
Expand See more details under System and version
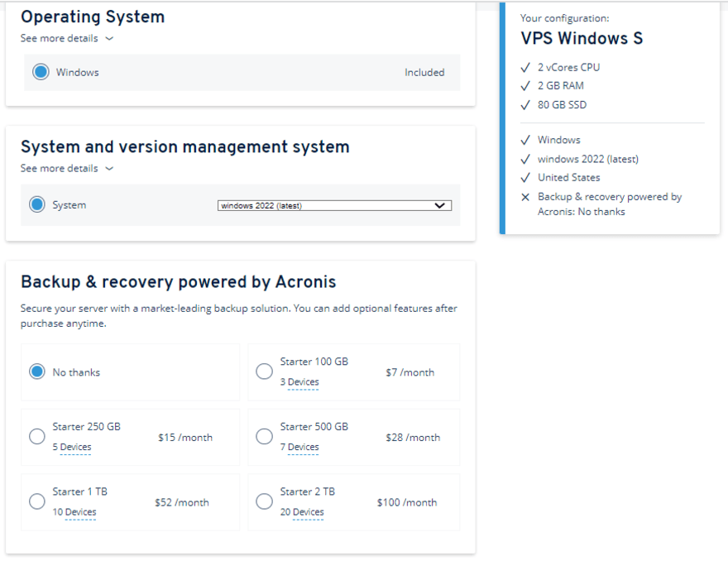pyautogui.click(x=67, y=169)
